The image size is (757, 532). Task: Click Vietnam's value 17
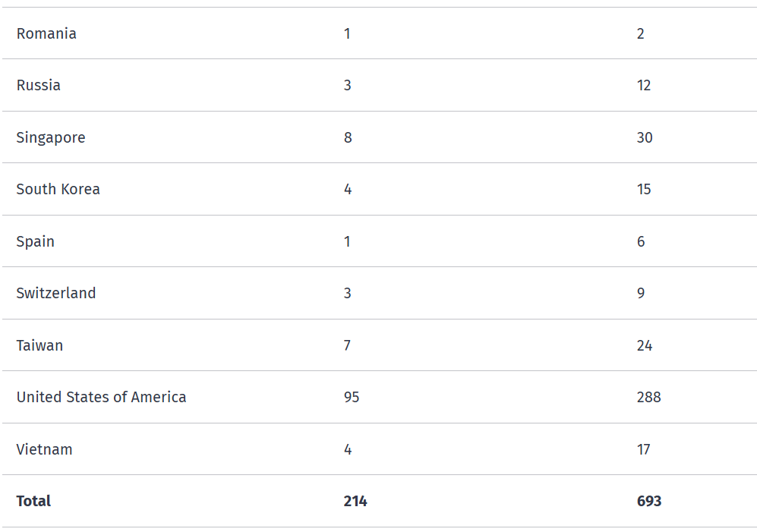(644, 449)
